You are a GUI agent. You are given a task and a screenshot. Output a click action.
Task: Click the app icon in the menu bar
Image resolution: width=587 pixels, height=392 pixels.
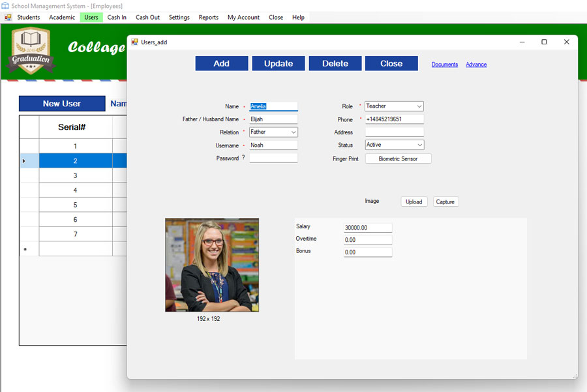8,18
